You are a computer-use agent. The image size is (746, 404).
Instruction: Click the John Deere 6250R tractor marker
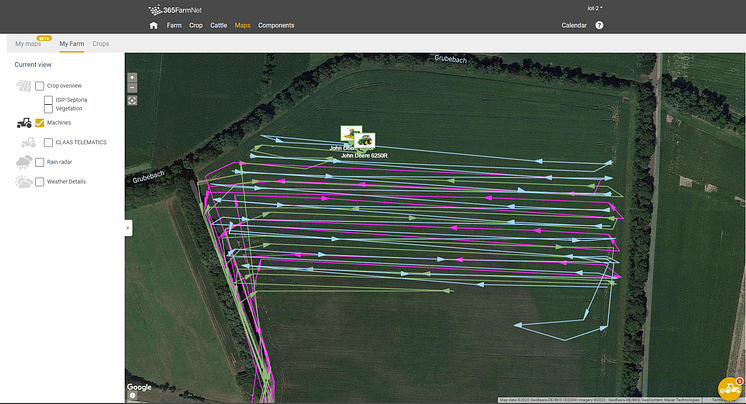[x=365, y=142]
